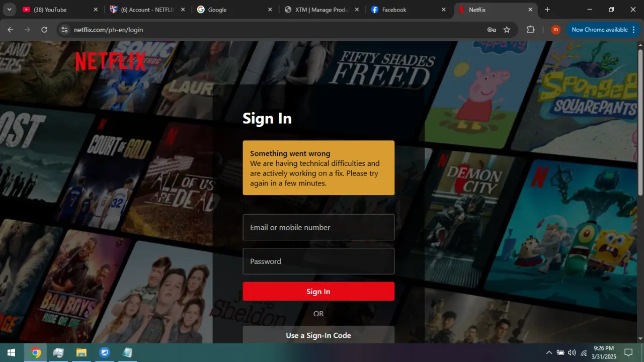The height and width of the screenshot is (362, 644).
Task: Open the Chrome three-dot menu
Action: tap(633, 30)
